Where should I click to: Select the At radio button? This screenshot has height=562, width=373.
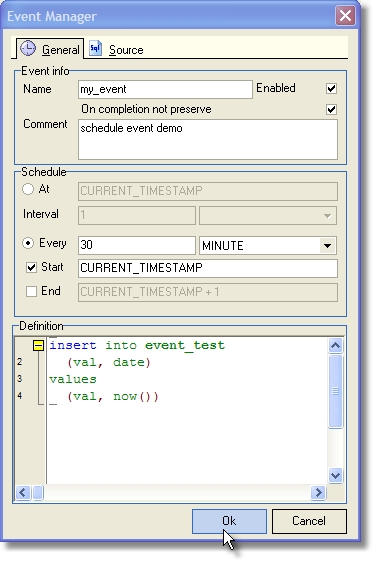click(x=28, y=189)
